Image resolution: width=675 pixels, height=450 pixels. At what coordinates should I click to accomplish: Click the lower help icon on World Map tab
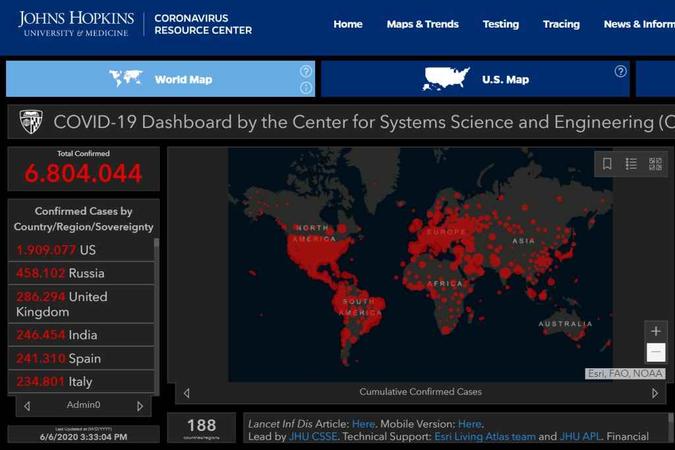(306, 88)
